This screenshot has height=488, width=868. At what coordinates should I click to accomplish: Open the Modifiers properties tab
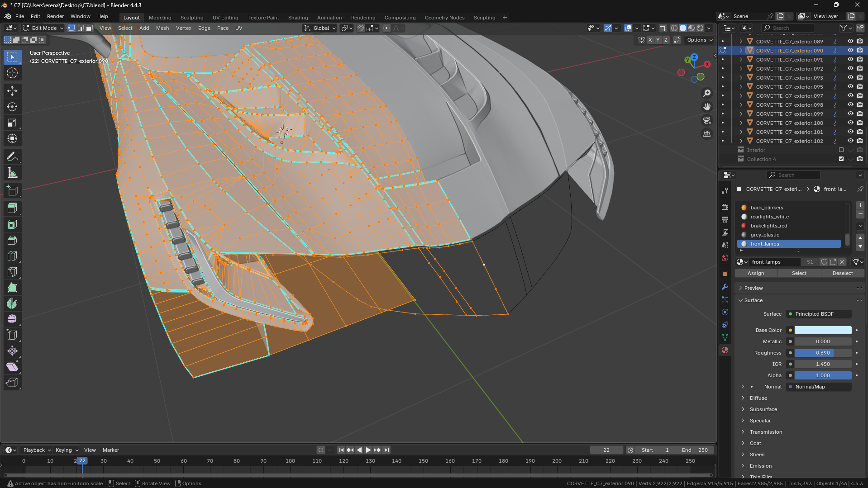tap(725, 287)
